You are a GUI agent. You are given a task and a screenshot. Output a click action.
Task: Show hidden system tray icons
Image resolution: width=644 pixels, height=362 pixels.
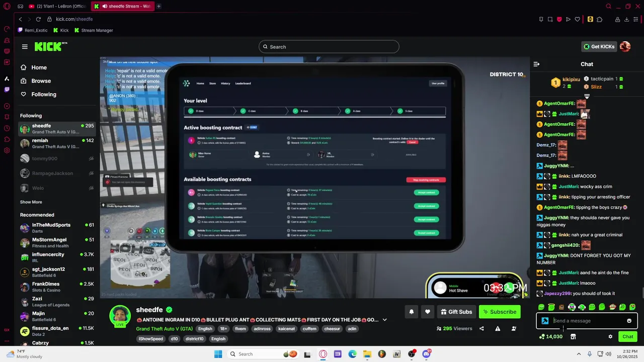click(579, 354)
